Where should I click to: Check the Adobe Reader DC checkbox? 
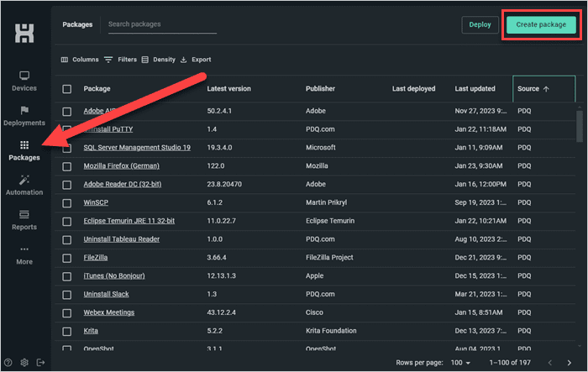[x=66, y=185]
